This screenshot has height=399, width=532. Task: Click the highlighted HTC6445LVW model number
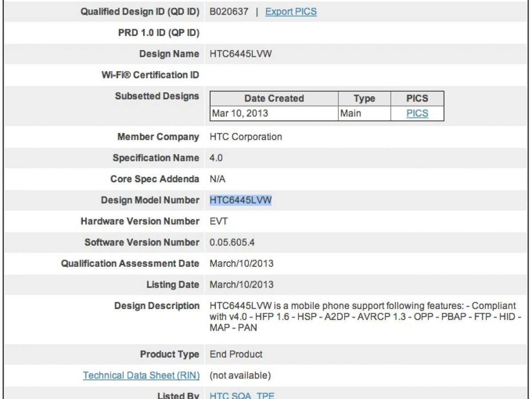[x=240, y=200]
